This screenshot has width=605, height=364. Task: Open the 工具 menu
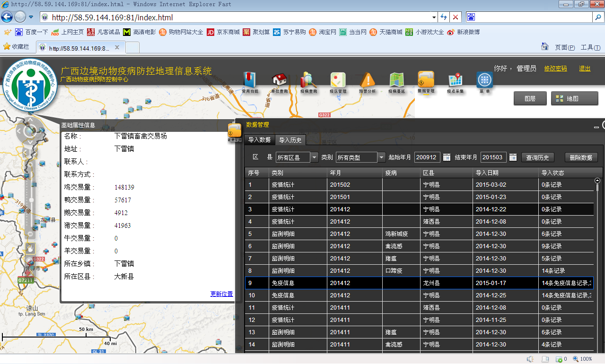pos(590,47)
